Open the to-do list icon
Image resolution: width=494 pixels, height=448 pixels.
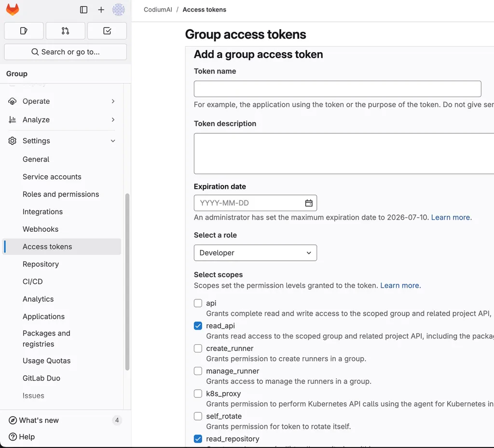[x=107, y=30]
